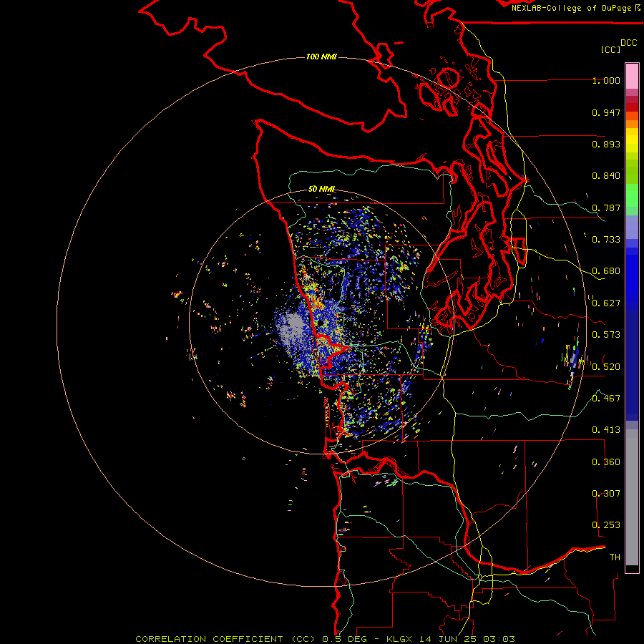The image size is (644, 644).
Task: Click the 0.840 scale value
Action: click(x=606, y=176)
